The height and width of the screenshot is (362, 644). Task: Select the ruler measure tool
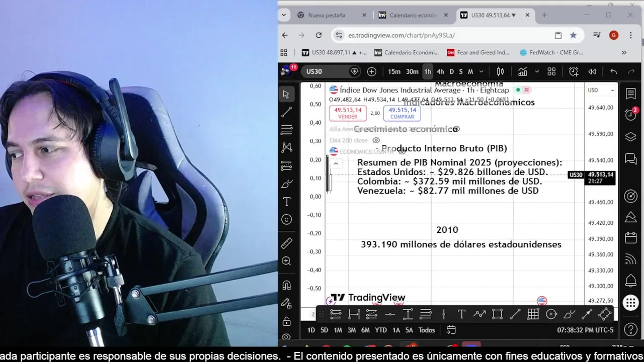[x=286, y=243]
